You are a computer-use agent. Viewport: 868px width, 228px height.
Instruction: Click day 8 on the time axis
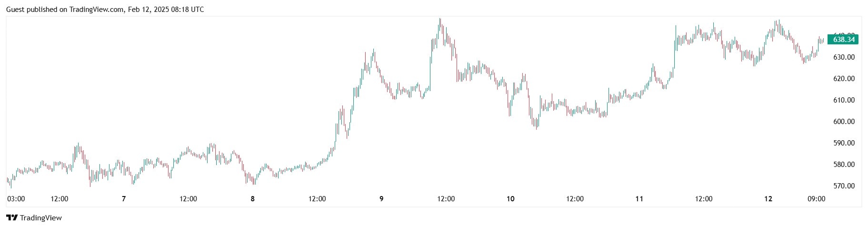pos(252,199)
